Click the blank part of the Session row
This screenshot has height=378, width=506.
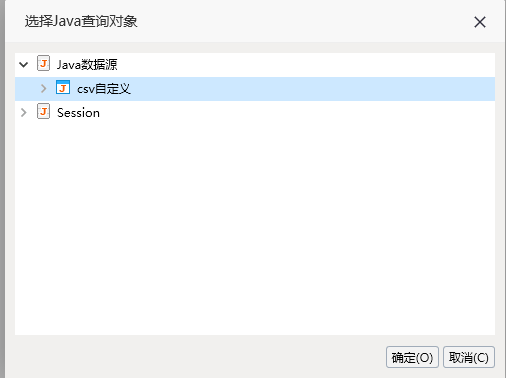297,113
